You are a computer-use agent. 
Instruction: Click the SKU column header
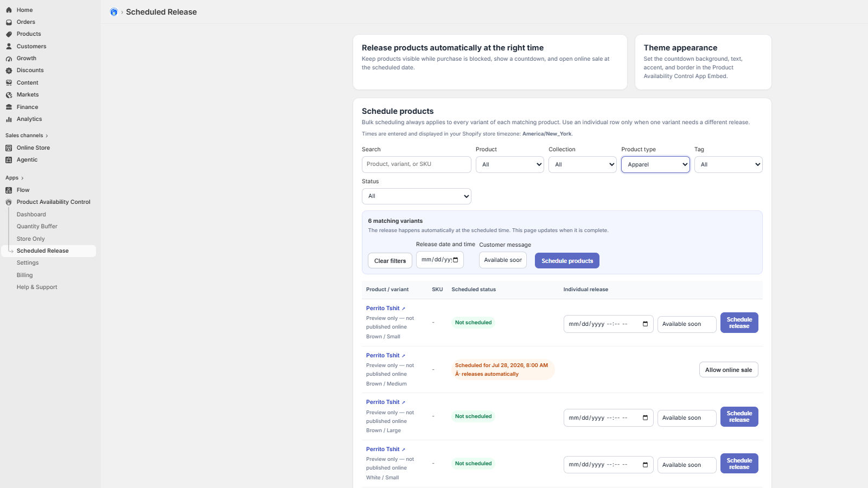click(x=437, y=290)
